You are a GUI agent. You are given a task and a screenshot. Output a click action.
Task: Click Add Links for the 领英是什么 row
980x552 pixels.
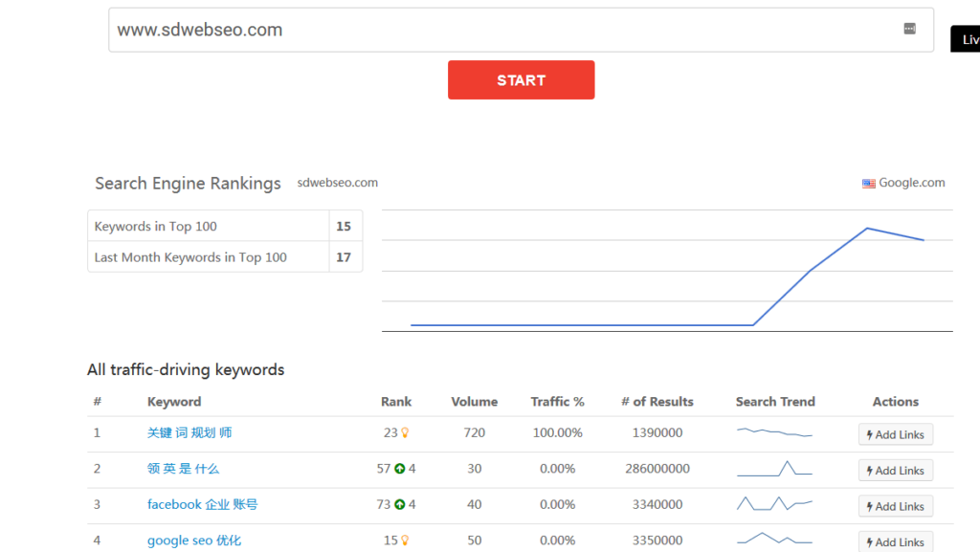(x=895, y=471)
